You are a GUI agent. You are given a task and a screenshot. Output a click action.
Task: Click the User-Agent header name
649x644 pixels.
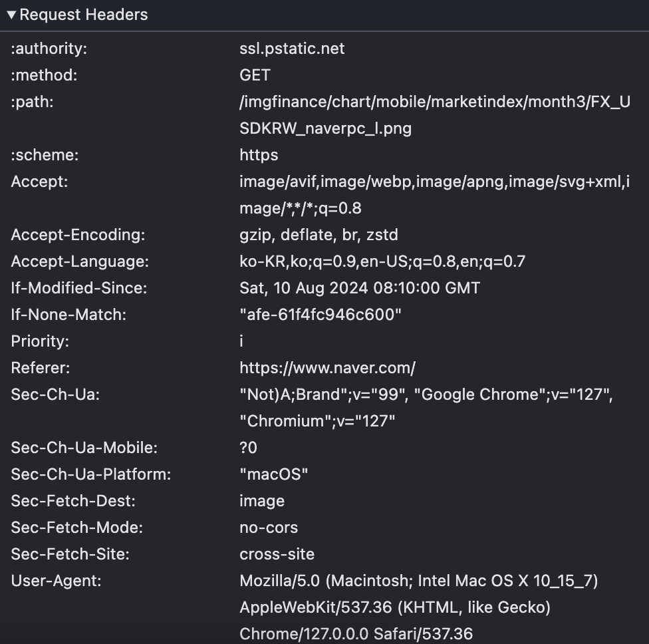(x=56, y=581)
